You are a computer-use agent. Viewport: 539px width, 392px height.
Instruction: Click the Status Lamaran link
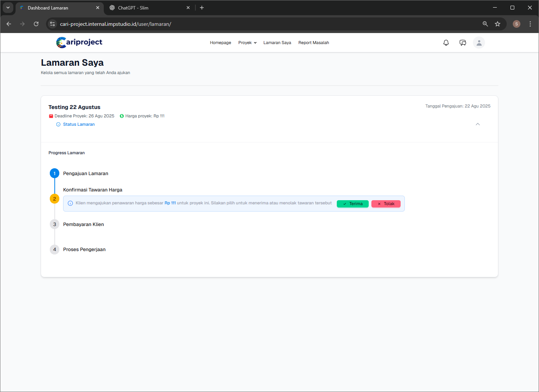point(79,124)
